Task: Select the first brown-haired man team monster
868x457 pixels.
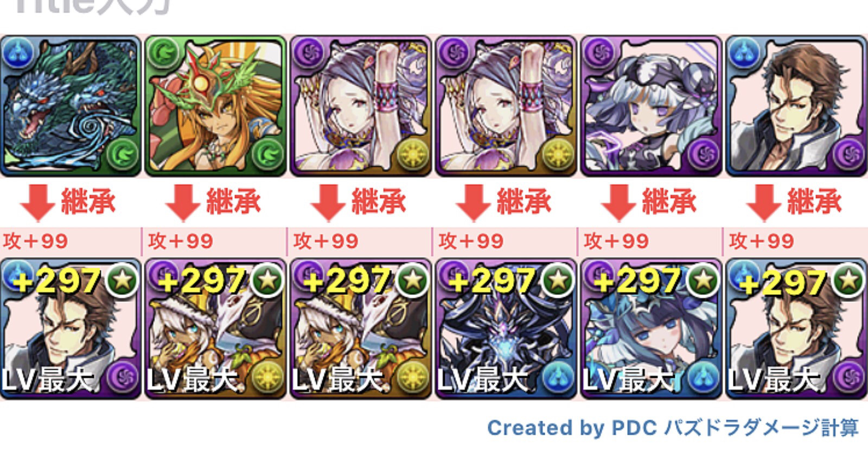Action: tap(71, 329)
